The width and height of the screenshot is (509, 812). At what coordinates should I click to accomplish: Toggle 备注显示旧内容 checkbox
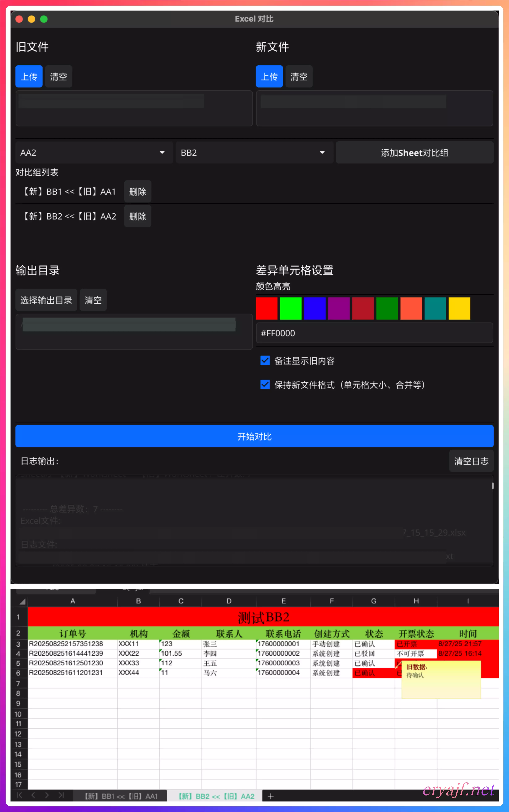265,361
